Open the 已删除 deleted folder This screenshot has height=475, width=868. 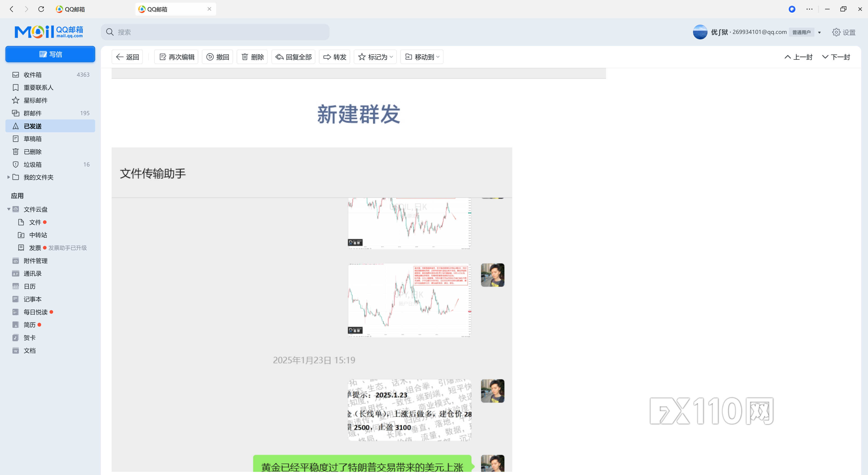pyautogui.click(x=50, y=151)
